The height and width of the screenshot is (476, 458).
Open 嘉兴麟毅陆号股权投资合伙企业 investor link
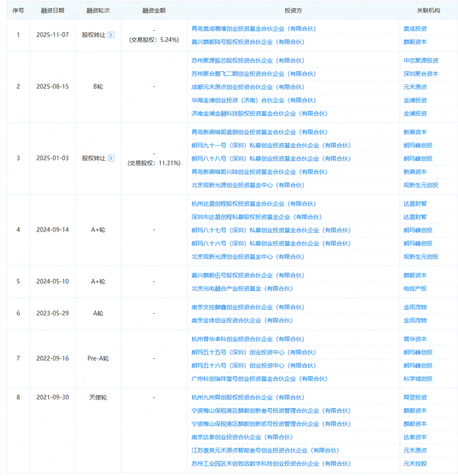coord(247,42)
